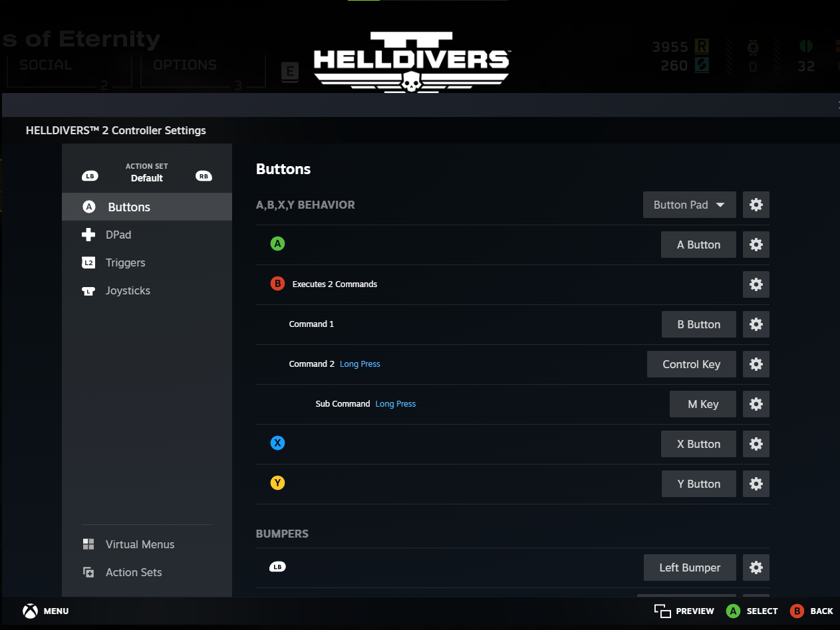This screenshot has height=630, width=840.
Task: Click the red B button glyph
Action: (277, 284)
